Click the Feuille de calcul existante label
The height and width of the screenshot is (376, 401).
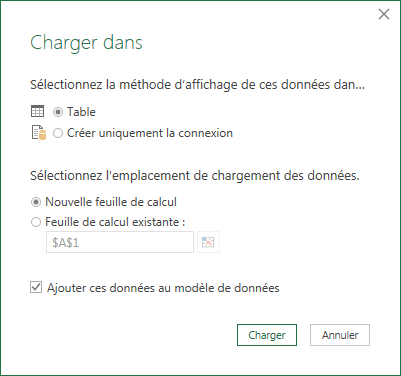pyautogui.click(x=115, y=222)
